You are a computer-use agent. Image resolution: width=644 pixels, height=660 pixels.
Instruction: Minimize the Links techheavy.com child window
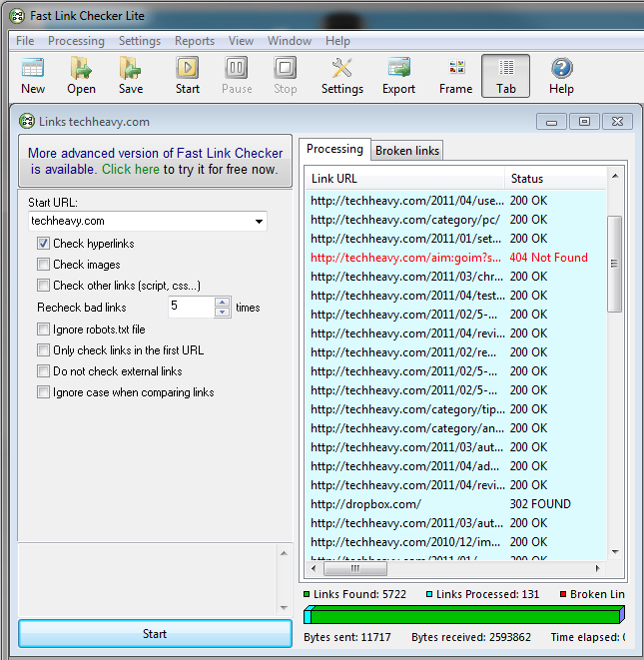(x=552, y=122)
